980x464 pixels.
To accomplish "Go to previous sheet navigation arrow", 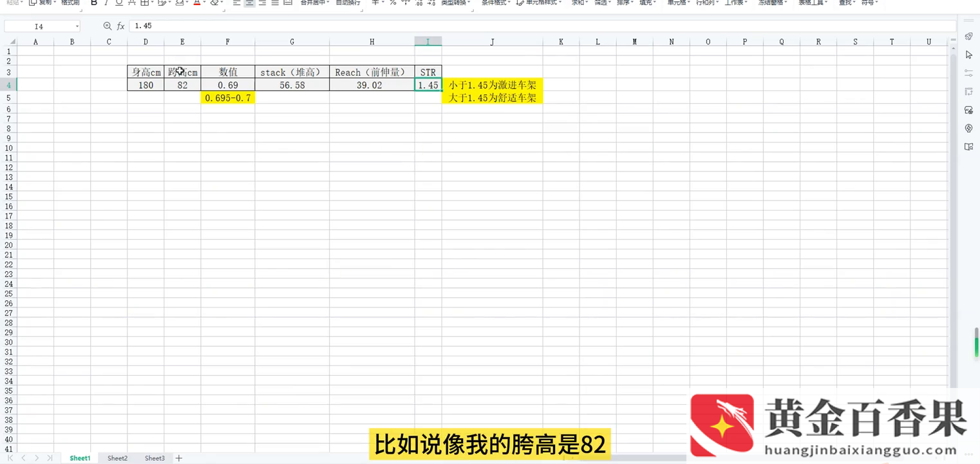I will click(23, 458).
